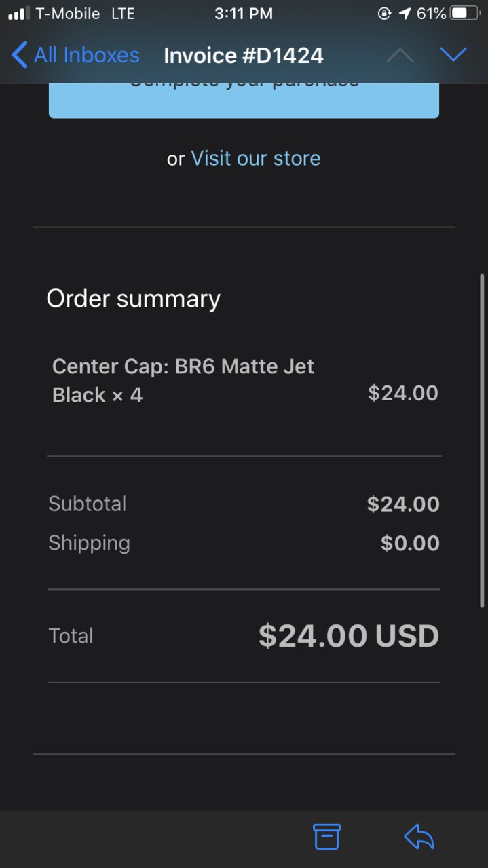The image size is (488, 868).
Task: Tap the Subtotal $24.00 value
Action: [403, 504]
